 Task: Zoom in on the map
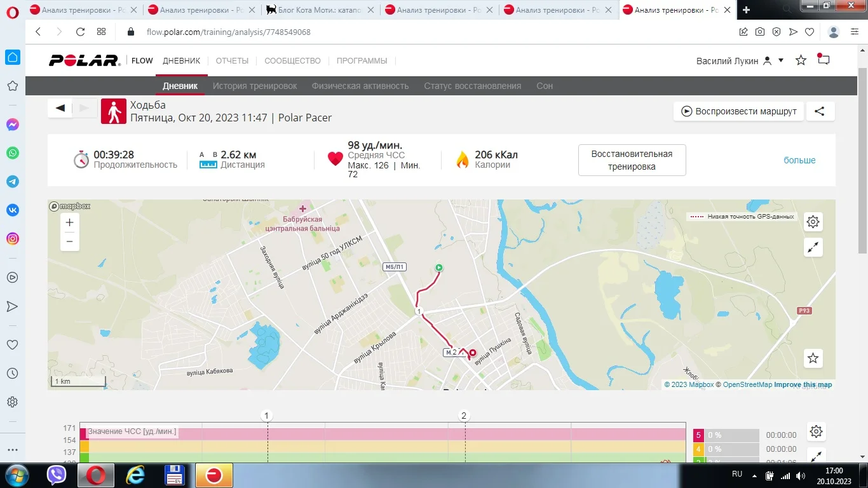click(70, 222)
